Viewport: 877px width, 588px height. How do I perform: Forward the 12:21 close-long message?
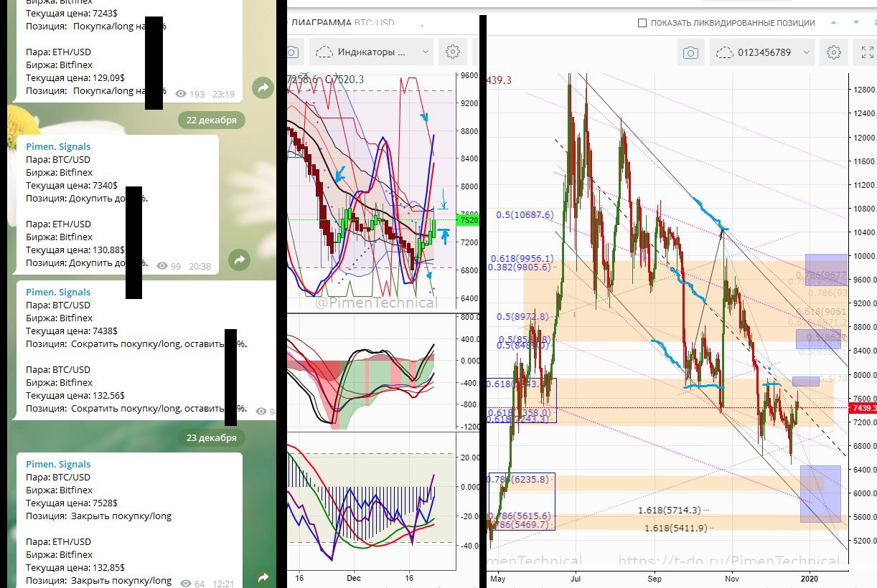pos(263,577)
